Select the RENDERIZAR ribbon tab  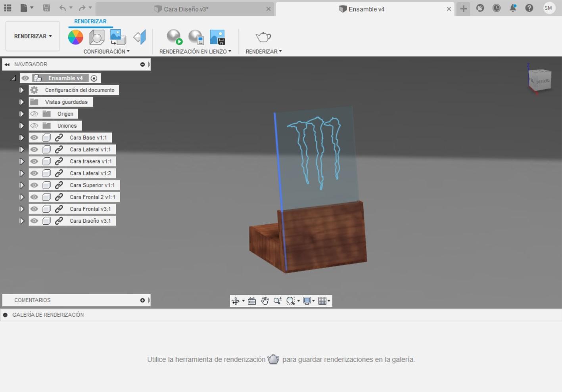[x=90, y=21]
